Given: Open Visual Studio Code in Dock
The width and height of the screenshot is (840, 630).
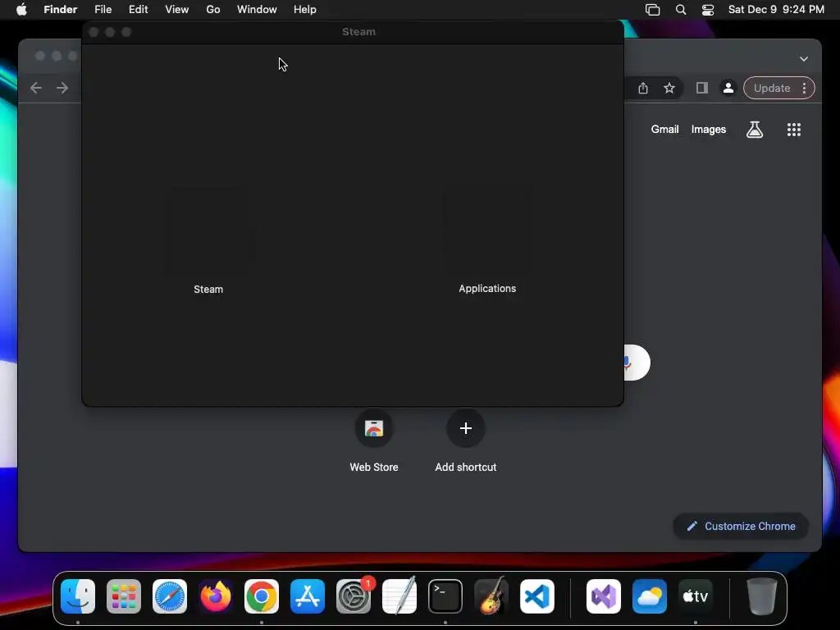Looking at the screenshot, I should (x=537, y=596).
